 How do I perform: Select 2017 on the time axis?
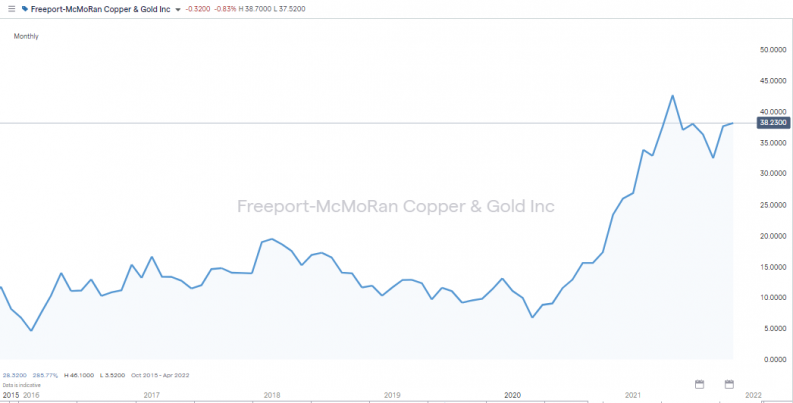pos(151,396)
